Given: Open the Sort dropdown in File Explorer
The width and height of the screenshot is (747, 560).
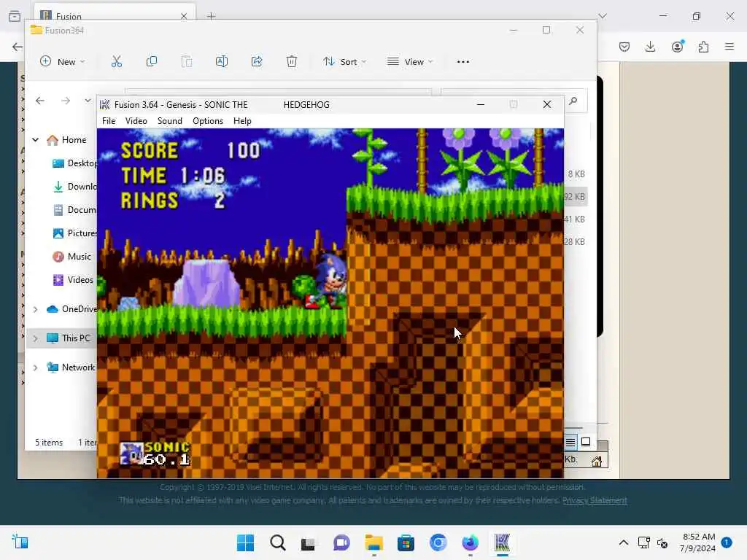Looking at the screenshot, I should click(x=344, y=61).
